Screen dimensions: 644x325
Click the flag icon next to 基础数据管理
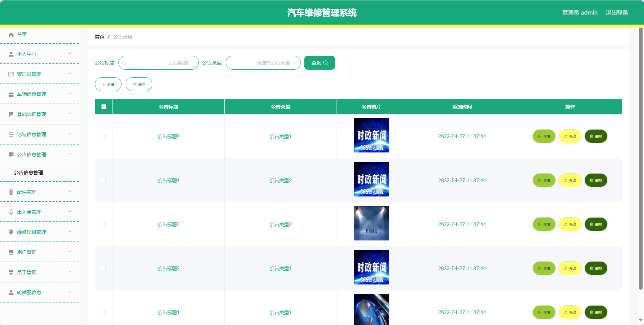11,114
